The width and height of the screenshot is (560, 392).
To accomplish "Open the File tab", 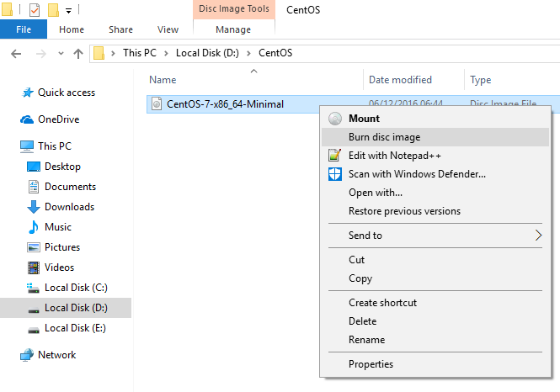I will [24, 29].
